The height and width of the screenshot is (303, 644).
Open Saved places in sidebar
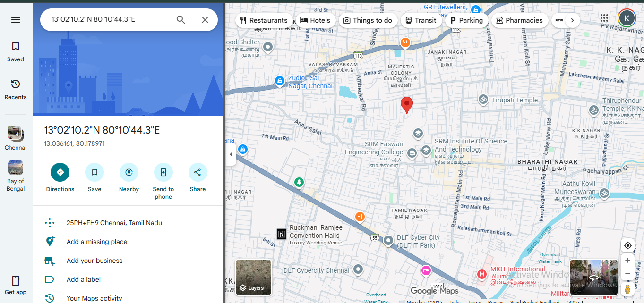(x=16, y=51)
